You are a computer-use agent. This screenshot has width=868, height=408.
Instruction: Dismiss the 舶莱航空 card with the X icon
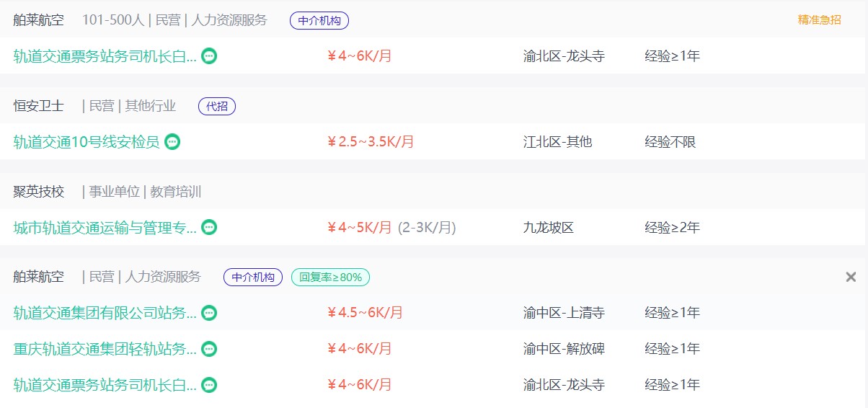coord(851,277)
